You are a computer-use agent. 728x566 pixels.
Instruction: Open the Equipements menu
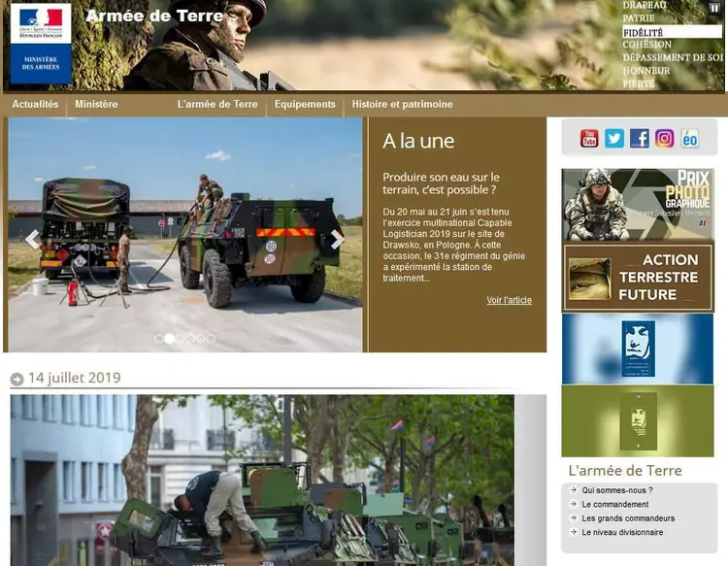pyautogui.click(x=305, y=104)
